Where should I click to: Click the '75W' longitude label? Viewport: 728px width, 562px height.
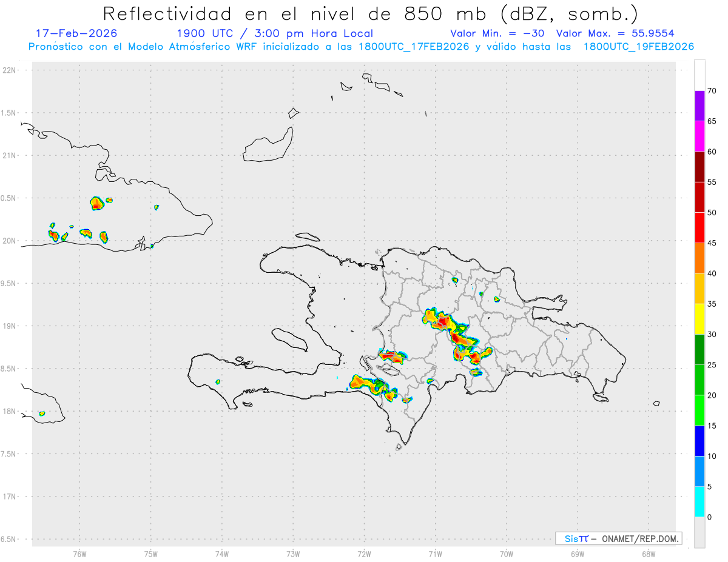point(151,554)
